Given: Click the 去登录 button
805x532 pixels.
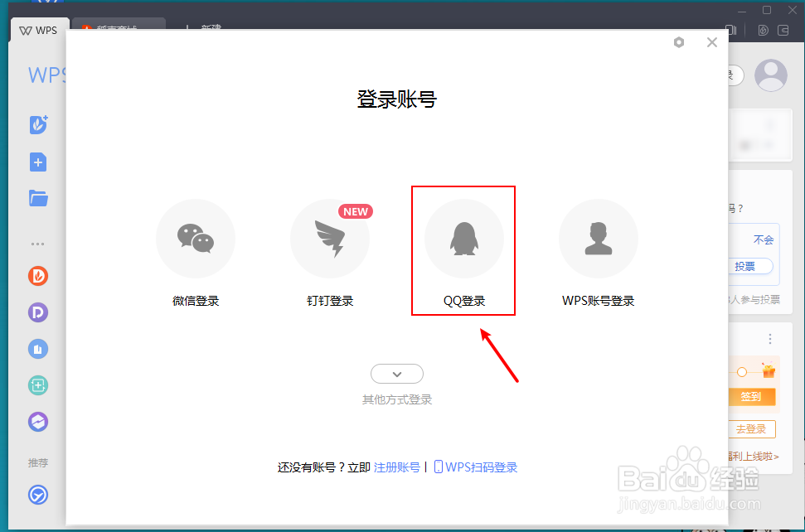Looking at the screenshot, I should point(752,429).
